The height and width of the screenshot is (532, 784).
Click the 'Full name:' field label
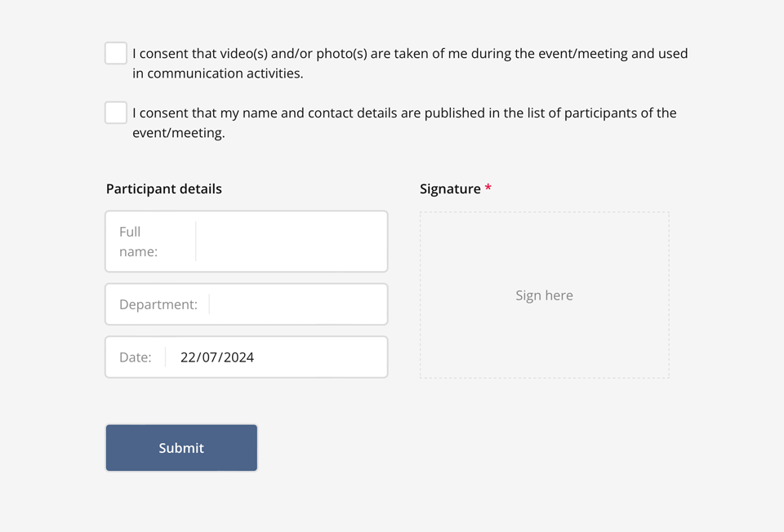(138, 242)
